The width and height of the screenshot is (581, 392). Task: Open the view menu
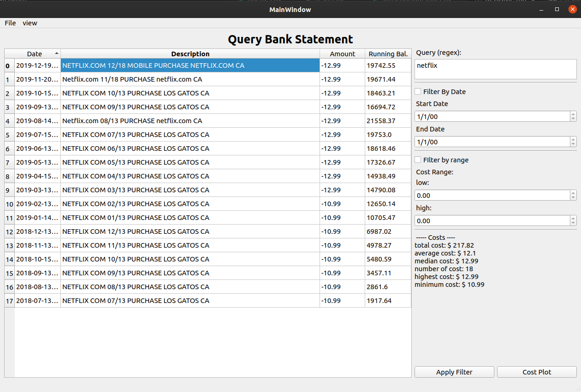pyautogui.click(x=30, y=23)
